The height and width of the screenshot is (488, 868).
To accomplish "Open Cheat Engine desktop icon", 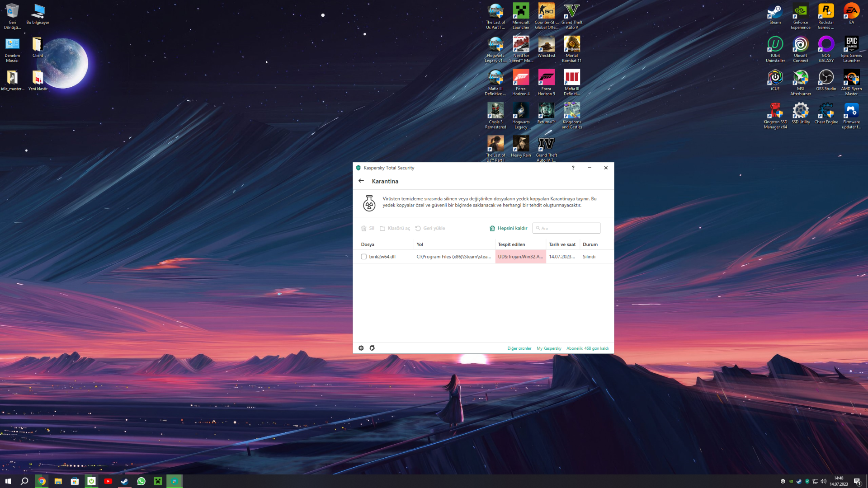I will click(x=826, y=114).
